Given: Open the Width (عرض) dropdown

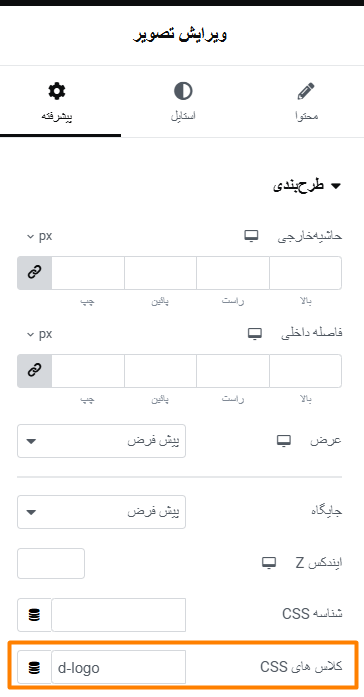Looking at the screenshot, I should [101, 441].
